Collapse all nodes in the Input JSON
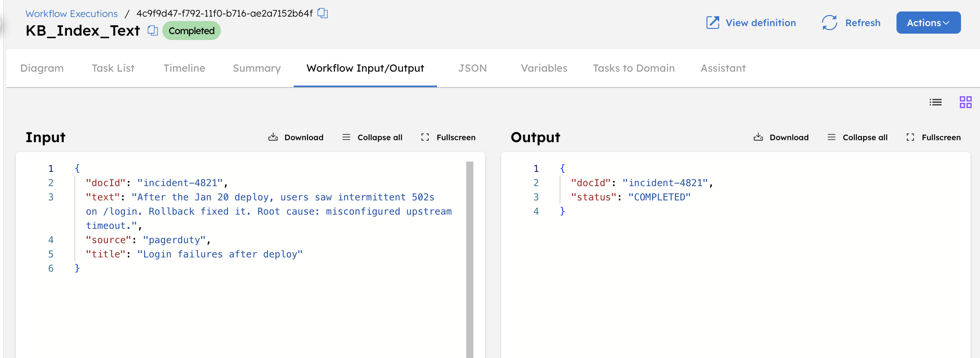The image size is (980, 358). (371, 137)
